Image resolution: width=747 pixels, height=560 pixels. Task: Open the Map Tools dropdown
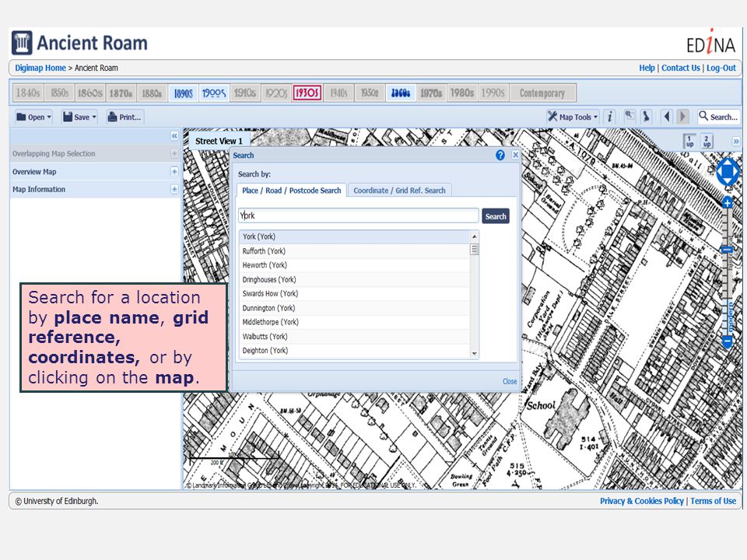(573, 117)
